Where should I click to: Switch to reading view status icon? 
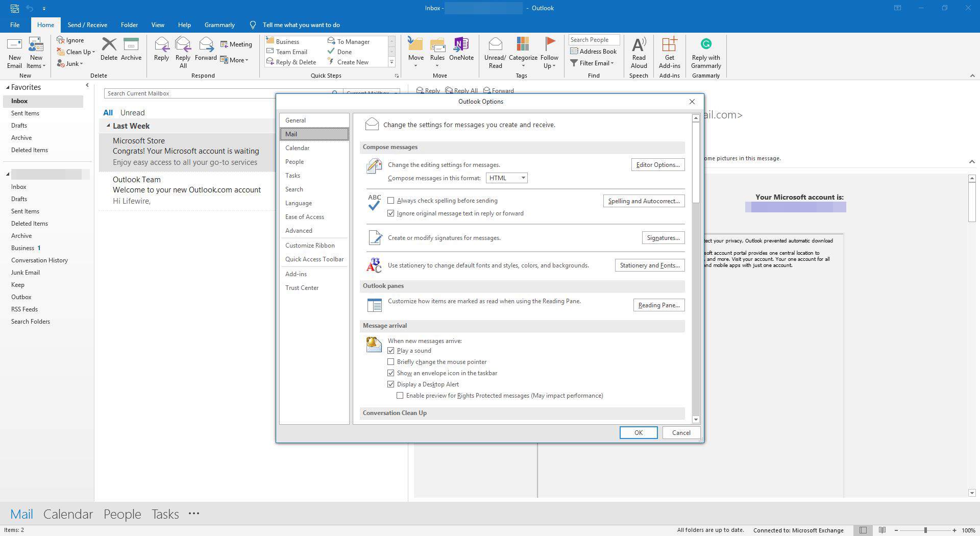tap(882, 530)
